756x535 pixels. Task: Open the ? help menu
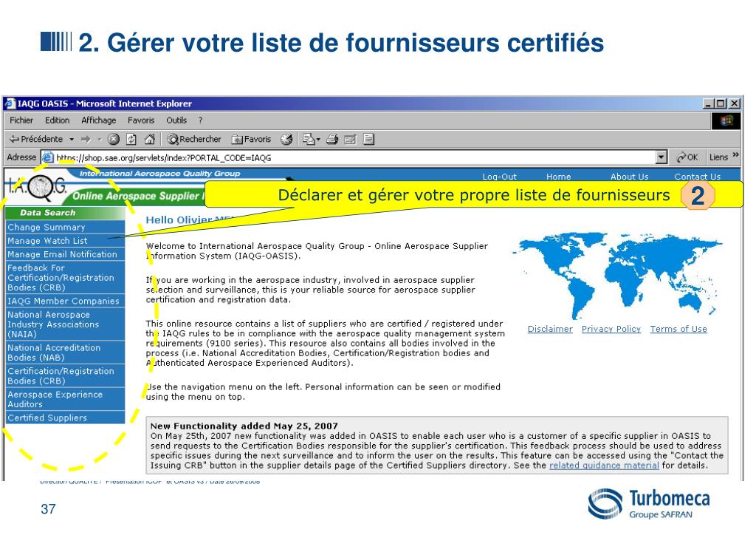[x=201, y=120]
